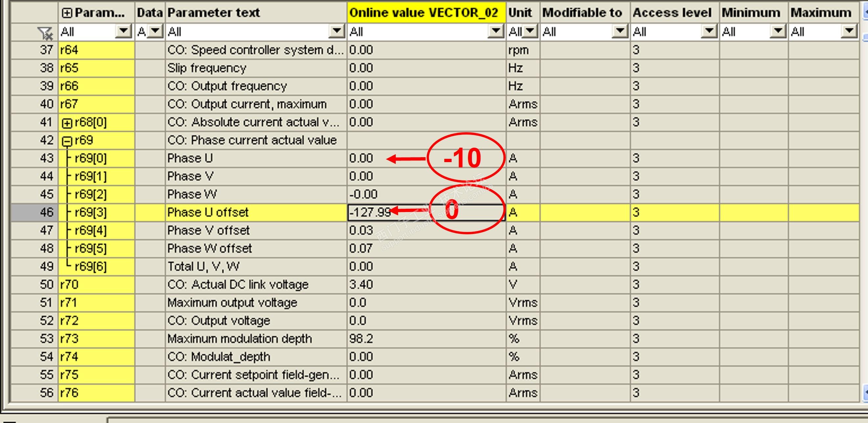Open the Modifiable to filter dropdown
Screen dimensions: 868x423
[620, 32]
